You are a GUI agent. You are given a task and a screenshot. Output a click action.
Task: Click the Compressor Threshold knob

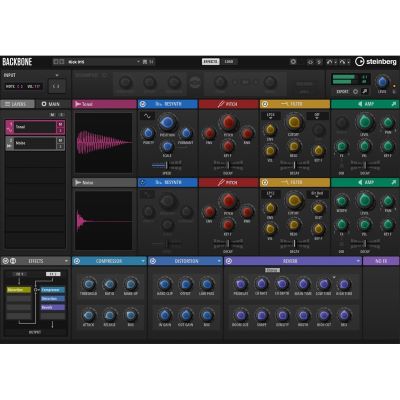[x=88, y=284]
